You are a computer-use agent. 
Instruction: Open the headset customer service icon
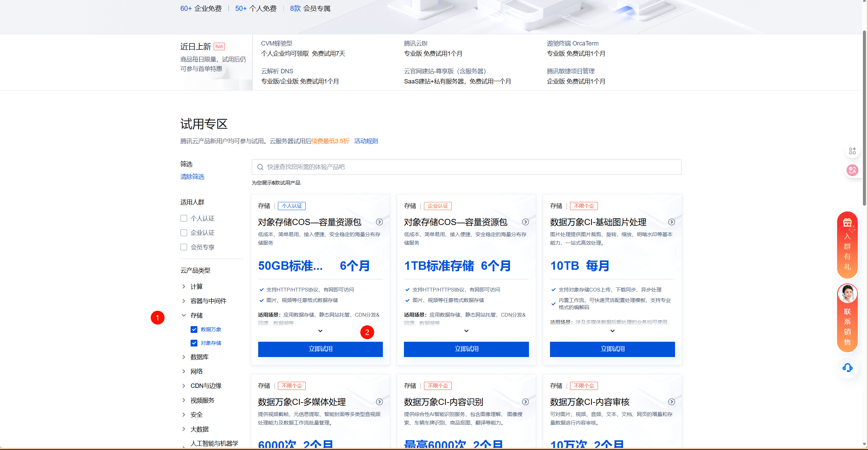[847, 368]
